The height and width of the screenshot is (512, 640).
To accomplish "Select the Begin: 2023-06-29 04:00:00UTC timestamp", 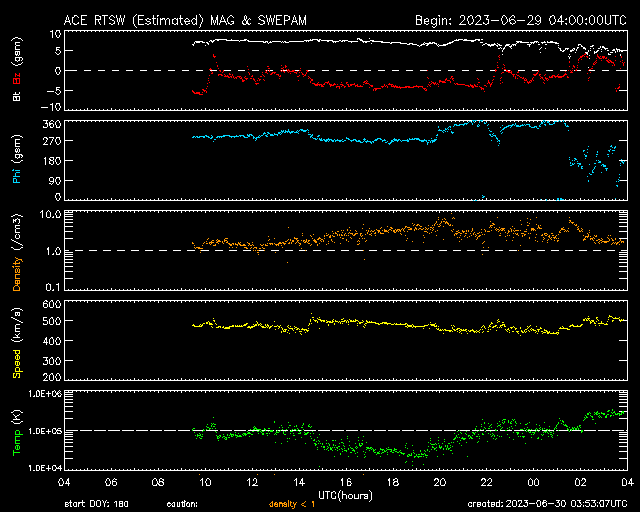I will tap(521, 20).
